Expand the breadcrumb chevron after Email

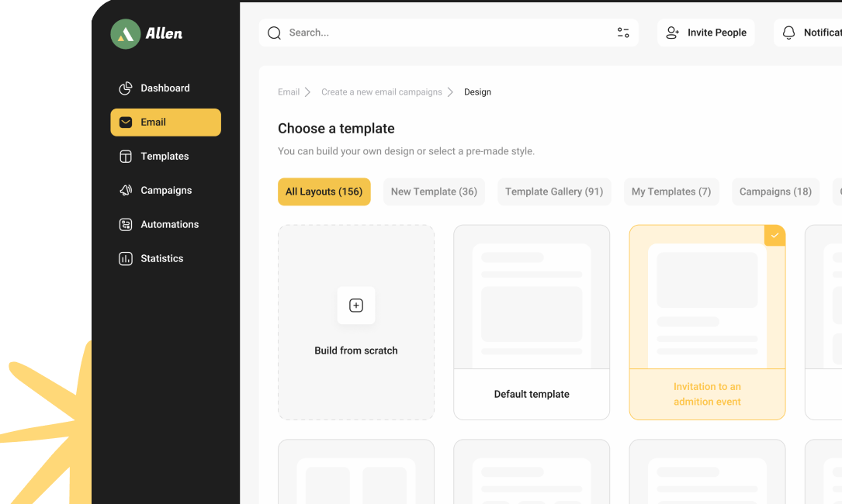pyautogui.click(x=307, y=92)
